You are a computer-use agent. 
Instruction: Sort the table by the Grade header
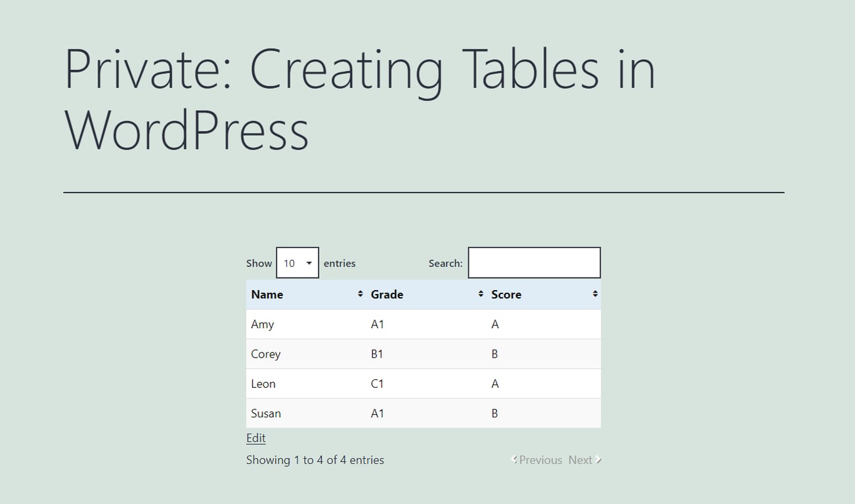(x=387, y=294)
